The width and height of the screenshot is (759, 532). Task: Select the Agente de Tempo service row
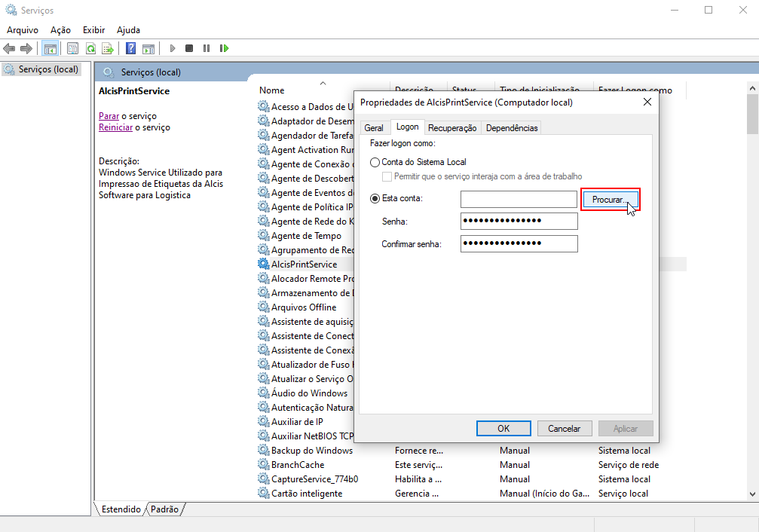pos(306,235)
